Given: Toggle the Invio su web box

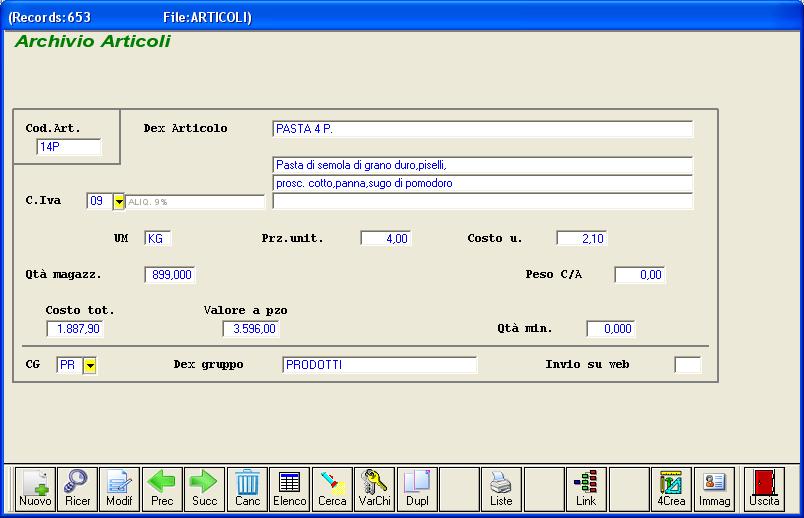Looking at the screenshot, I should coord(687,365).
